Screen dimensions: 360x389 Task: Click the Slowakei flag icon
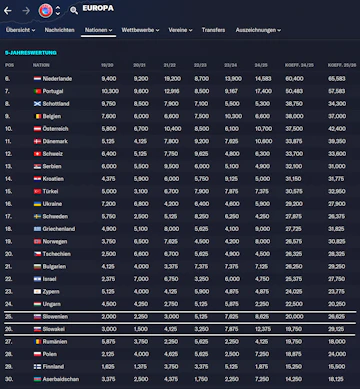pyautogui.click(x=37, y=329)
